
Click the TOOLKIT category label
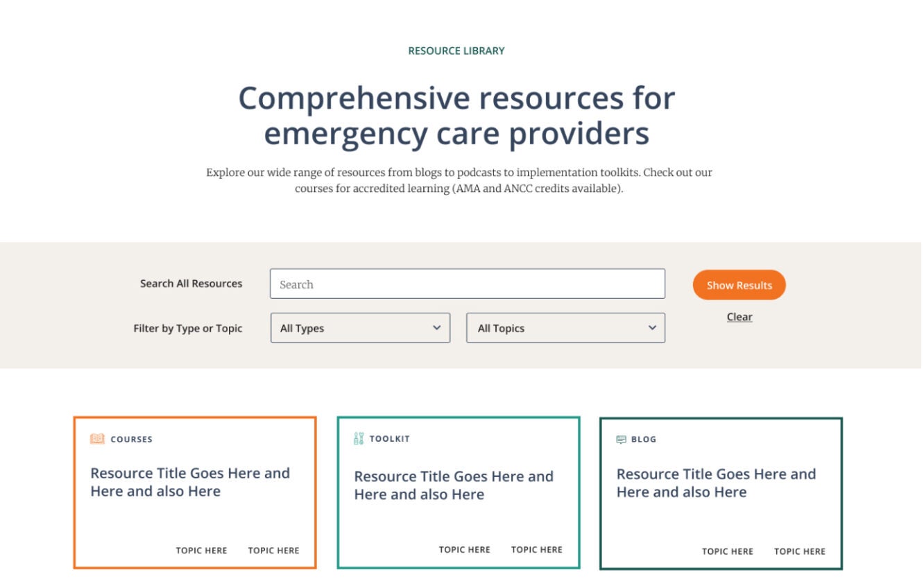click(x=391, y=438)
